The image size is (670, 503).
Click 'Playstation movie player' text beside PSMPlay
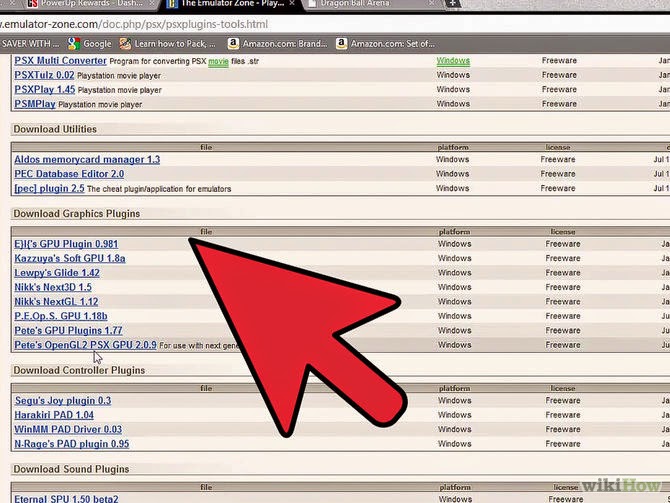point(100,105)
